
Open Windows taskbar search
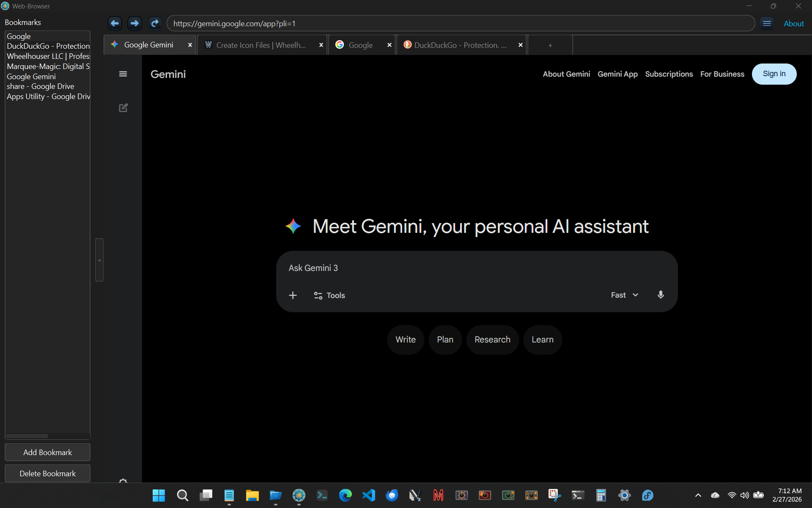click(182, 495)
